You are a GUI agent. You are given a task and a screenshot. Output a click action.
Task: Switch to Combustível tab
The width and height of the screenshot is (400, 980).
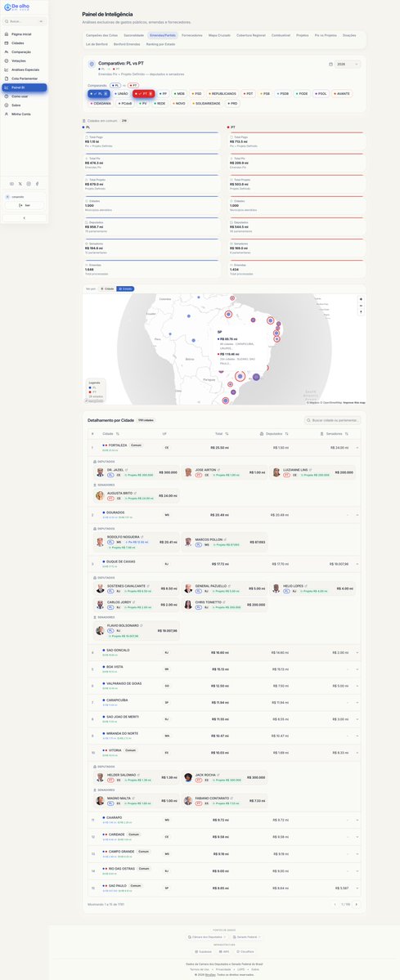point(281,36)
